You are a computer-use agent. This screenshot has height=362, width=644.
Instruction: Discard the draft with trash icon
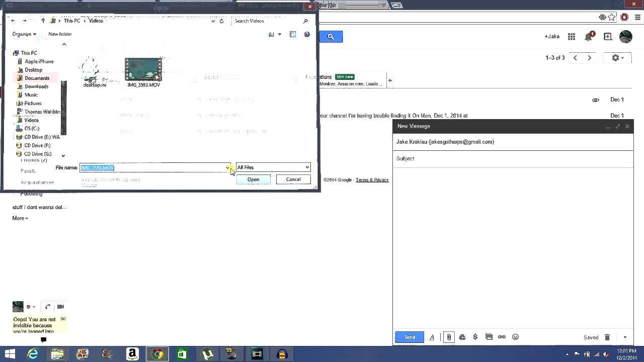607,337
